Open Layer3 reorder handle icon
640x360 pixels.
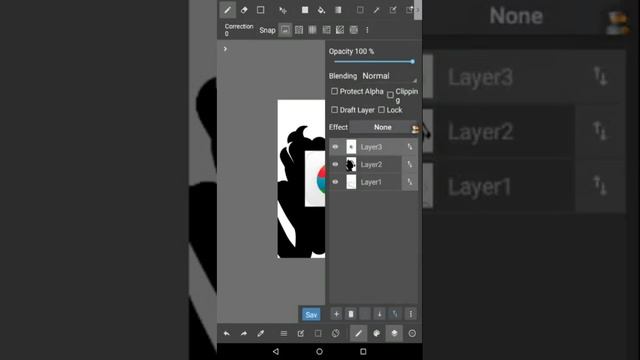coord(409,147)
